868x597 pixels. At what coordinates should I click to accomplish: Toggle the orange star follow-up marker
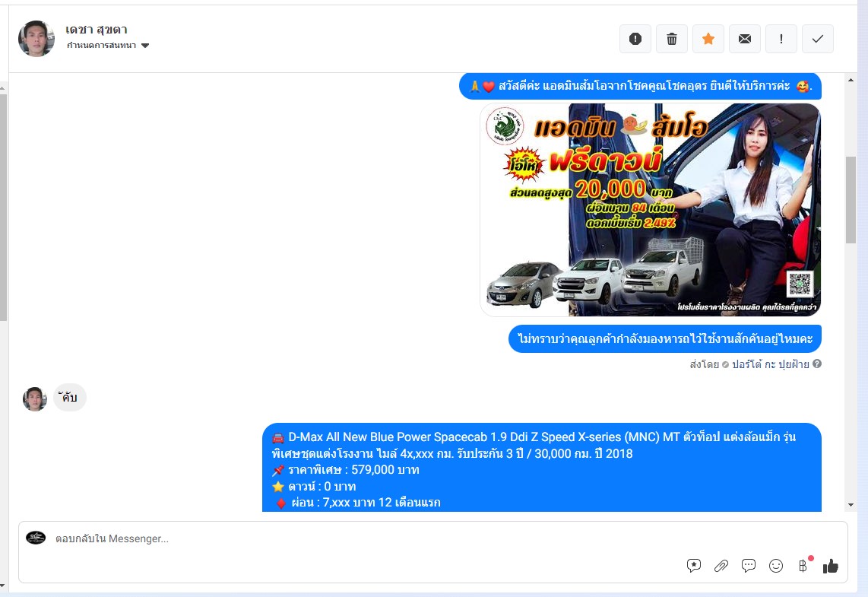(708, 39)
